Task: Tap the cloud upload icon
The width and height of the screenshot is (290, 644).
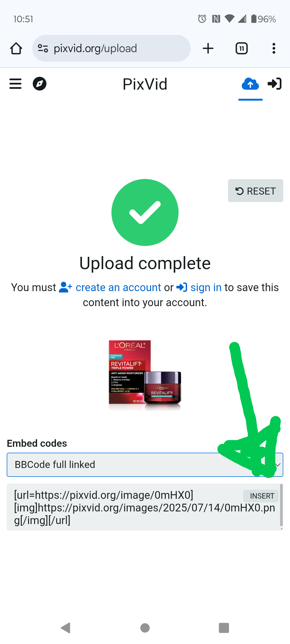Action: (x=250, y=84)
